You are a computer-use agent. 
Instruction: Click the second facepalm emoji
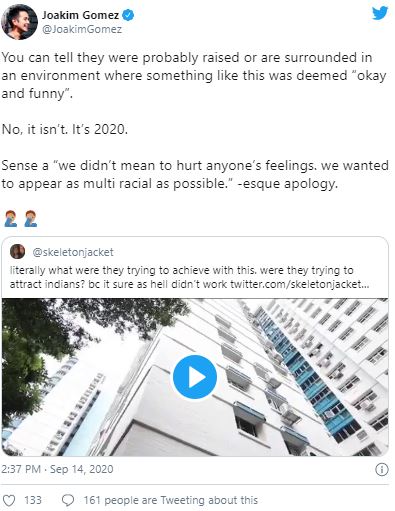coord(31,219)
